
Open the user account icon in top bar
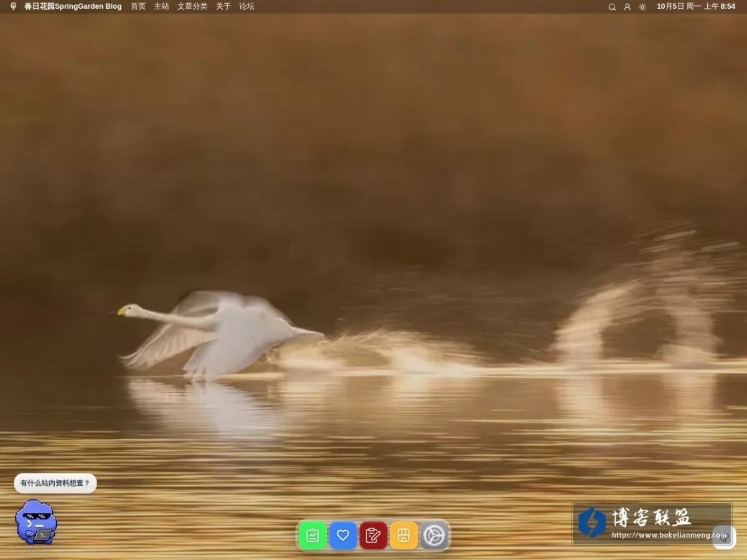click(x=627, y=7)
